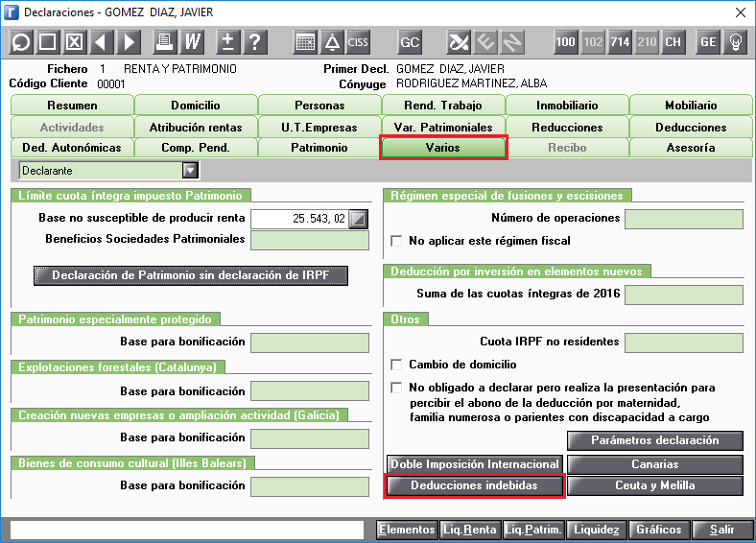Click Beneficios Sociedades Patrimoniales field

click(310, 240)
